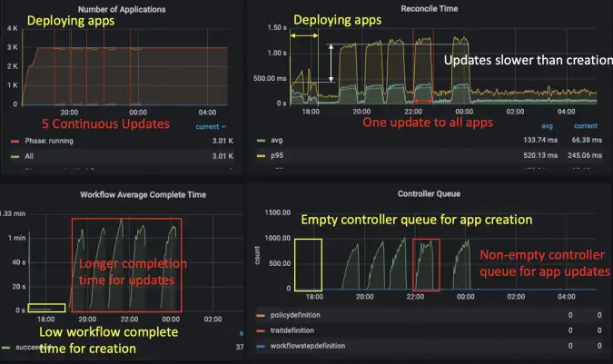Toggle the 'workflowstepdefinition' legend series

pyautogui.click(x=308, y=346)
